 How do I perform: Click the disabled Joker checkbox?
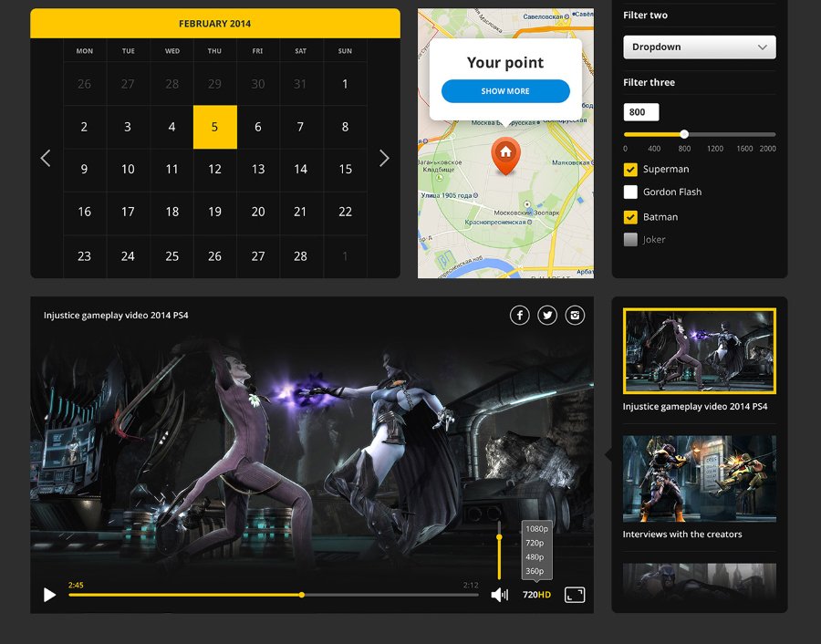[630, 240]
